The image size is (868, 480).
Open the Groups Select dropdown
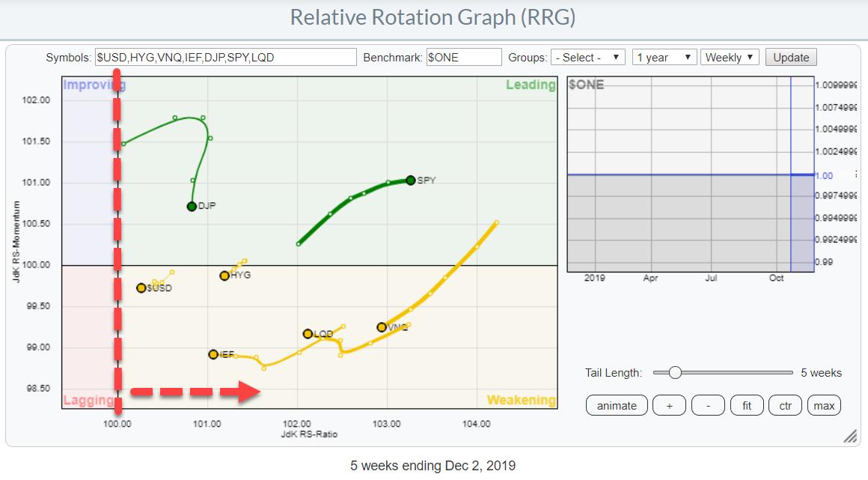click(x=587, y=58)
